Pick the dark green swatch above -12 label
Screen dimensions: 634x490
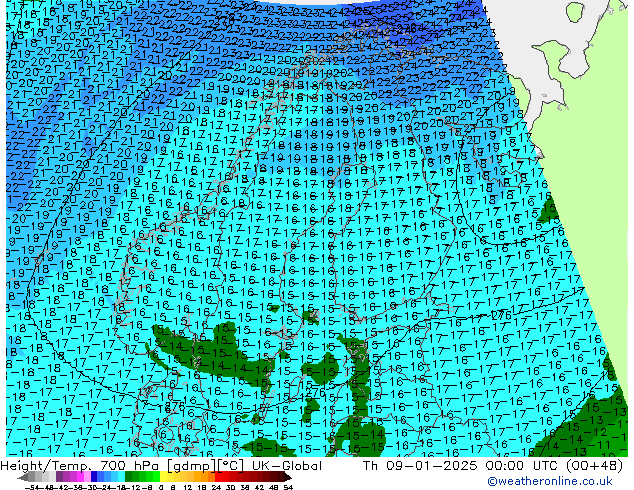pyautogui.click(x=129, y=477)
